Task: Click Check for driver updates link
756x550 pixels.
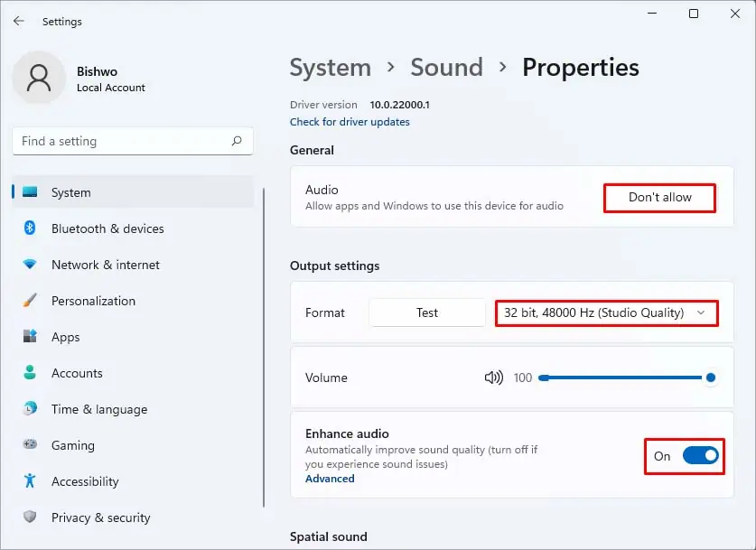Action: [350, 122]
